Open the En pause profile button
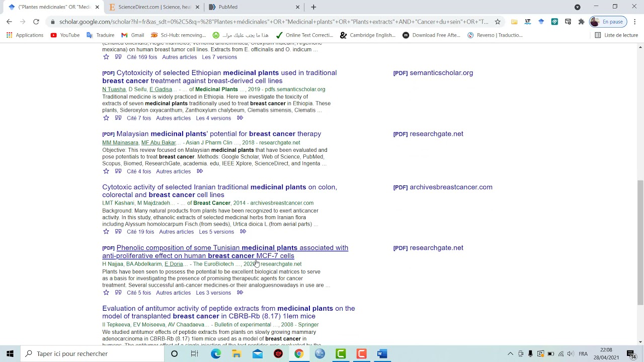The height and width of the screenshot is (362, 644). click(608, 22)
